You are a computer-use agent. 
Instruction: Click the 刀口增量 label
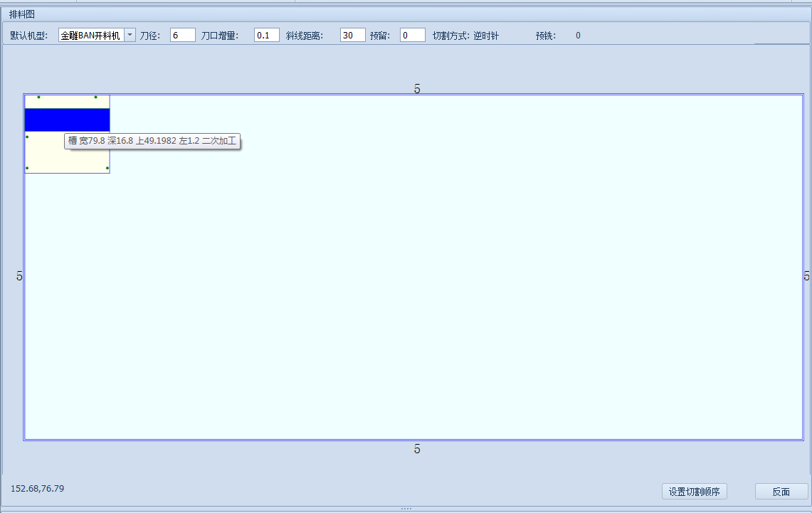[x=220, y=36]
